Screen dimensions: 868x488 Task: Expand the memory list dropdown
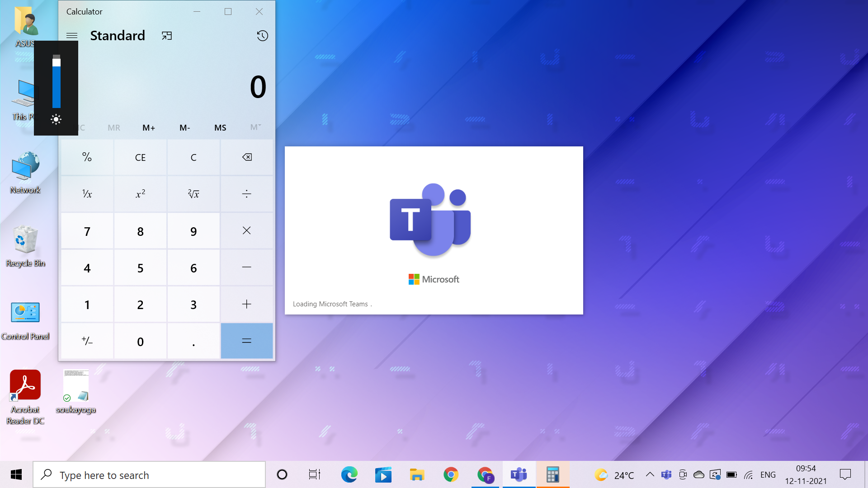click(x=255, y=127)
